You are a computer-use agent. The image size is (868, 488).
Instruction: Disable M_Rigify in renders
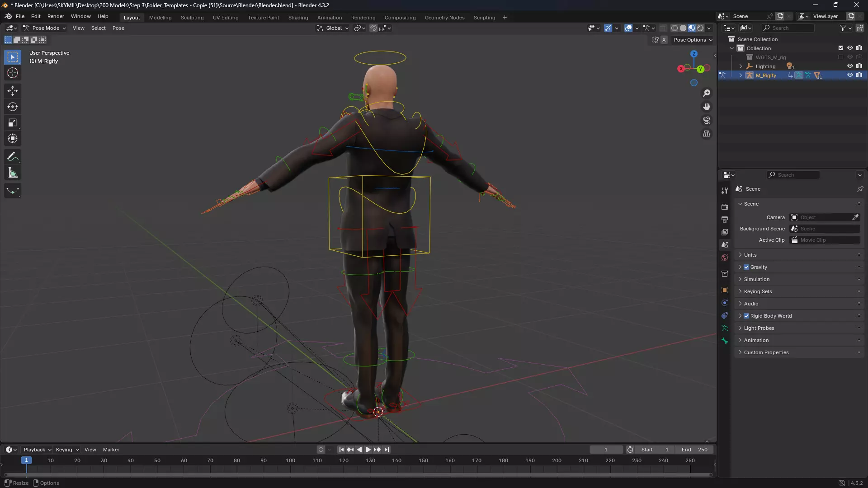pos(859,75)
